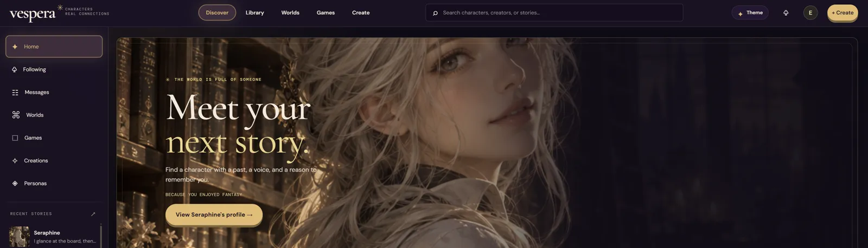Image resolution: width=868 pixels, height=248 pixels.
Task: Open the Create tab in top navigation
Action: pos(361,12)
